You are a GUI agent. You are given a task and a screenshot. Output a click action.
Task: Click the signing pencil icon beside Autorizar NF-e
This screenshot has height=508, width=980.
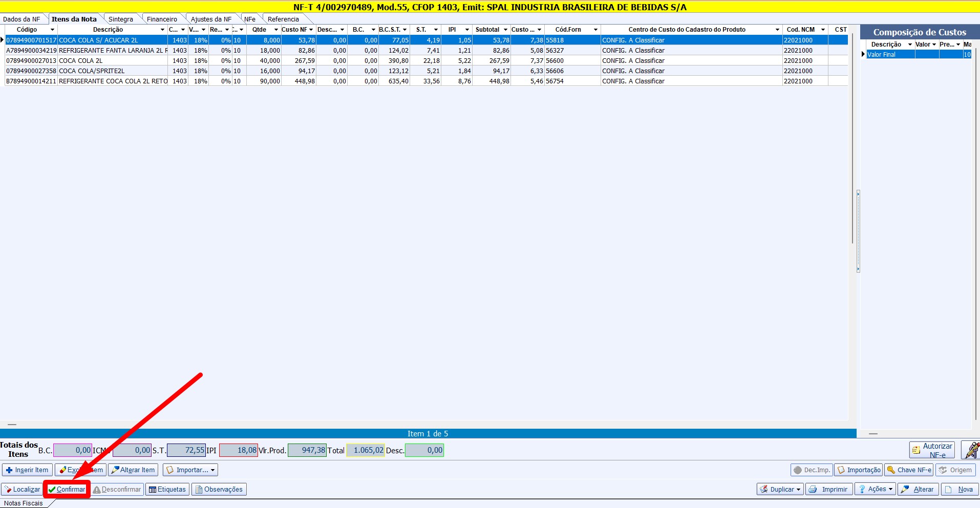coord(971,450)
